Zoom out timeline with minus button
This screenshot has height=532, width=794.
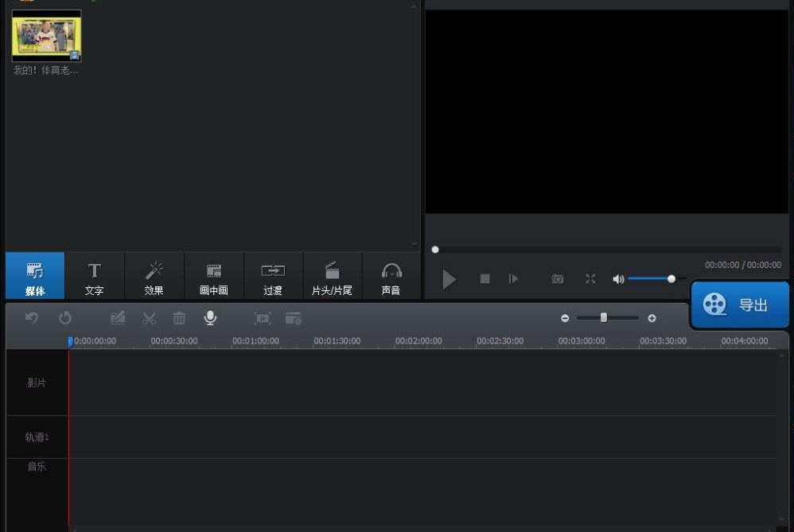click(565, 318)
